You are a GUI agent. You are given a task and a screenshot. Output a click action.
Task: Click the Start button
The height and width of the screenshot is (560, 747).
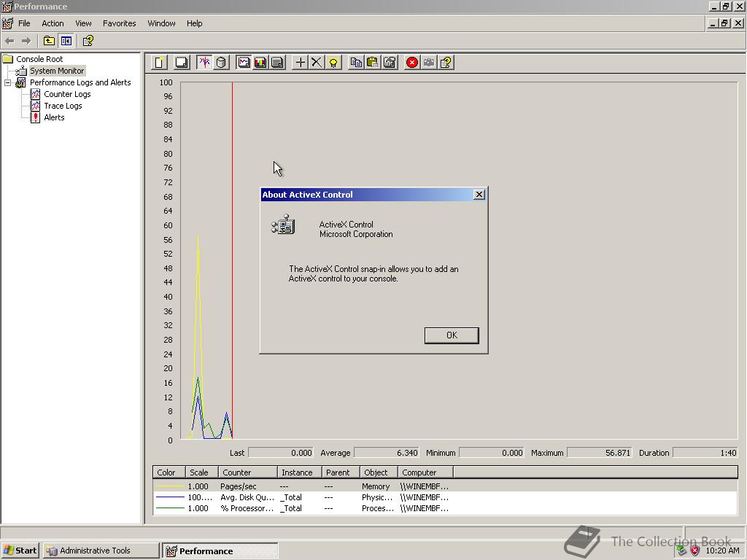[x=20, y=551]
